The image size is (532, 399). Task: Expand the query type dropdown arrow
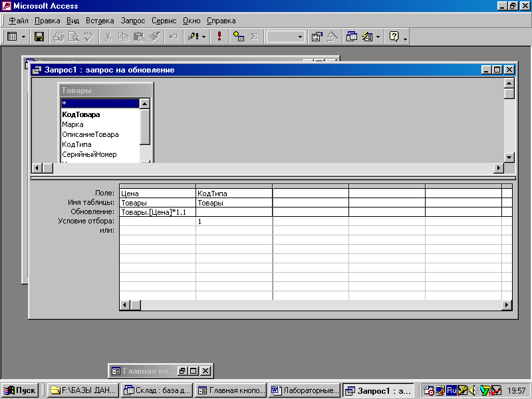pyautogui.click(x=203, y=37)
